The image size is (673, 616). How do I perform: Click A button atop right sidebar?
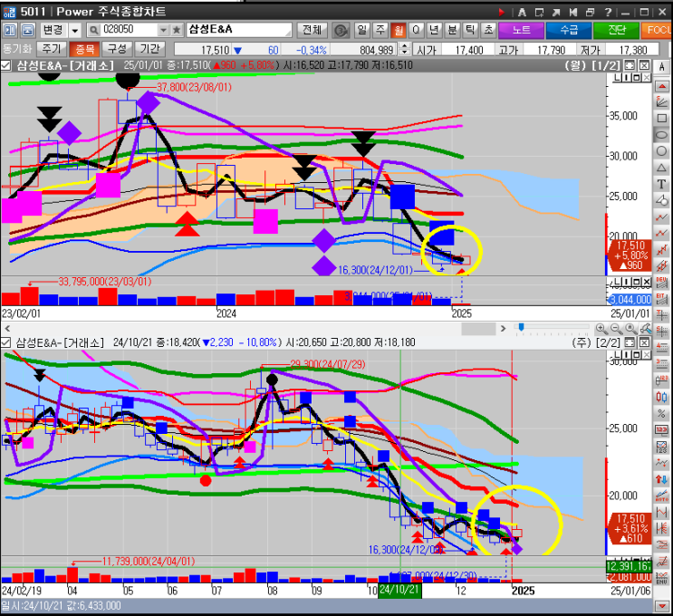(661, 66)
